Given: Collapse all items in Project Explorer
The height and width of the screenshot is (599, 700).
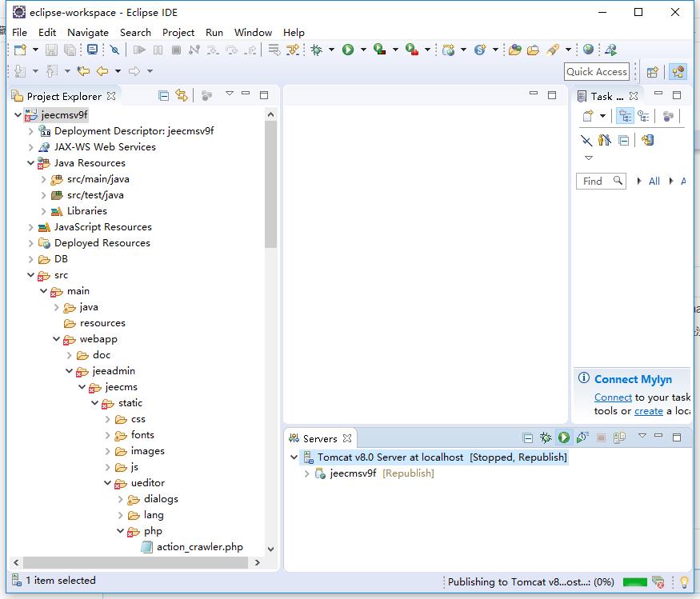Looking at the screenshot, I should [x=164, y=95].
